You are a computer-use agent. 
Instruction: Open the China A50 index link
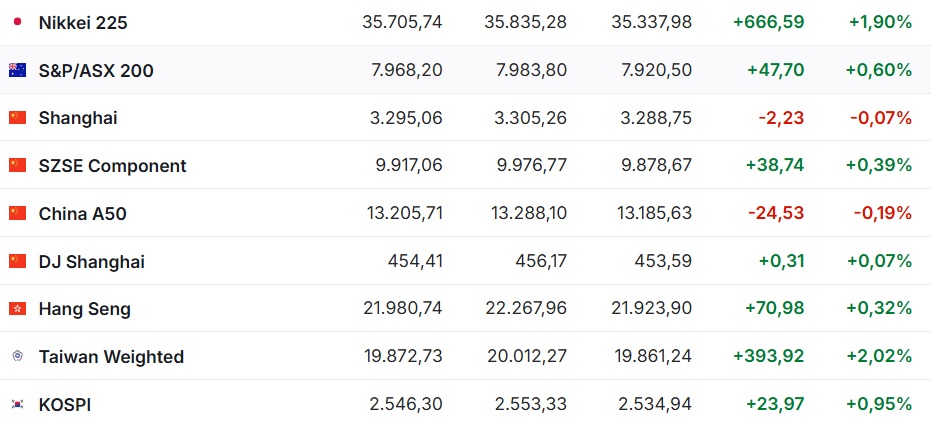pyautogui.click(x=83, y=214)
